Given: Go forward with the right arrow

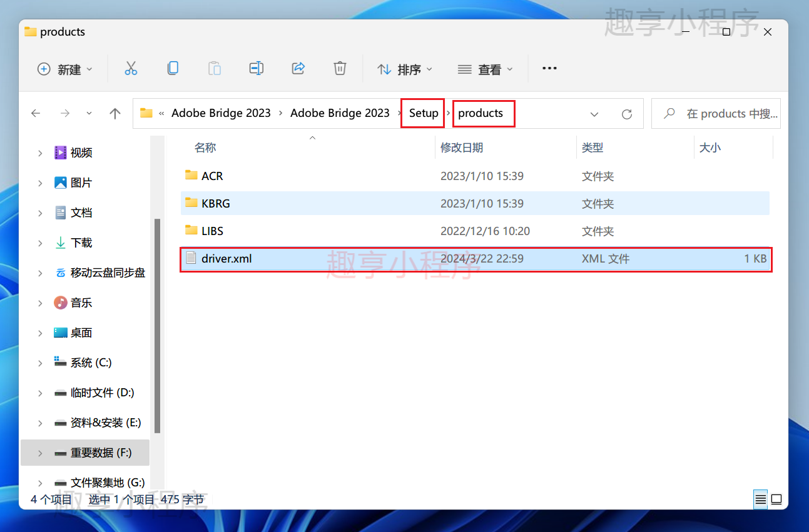Looking at the screenshot, I should point(64,113).
